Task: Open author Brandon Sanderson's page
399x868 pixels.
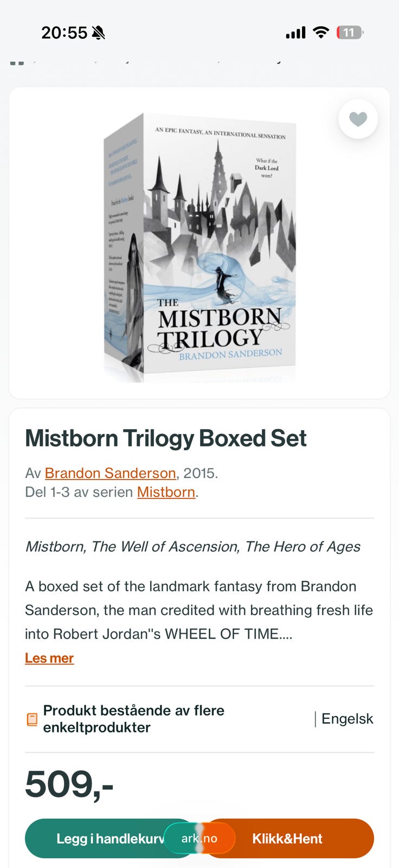Action: tap(110, 473)
